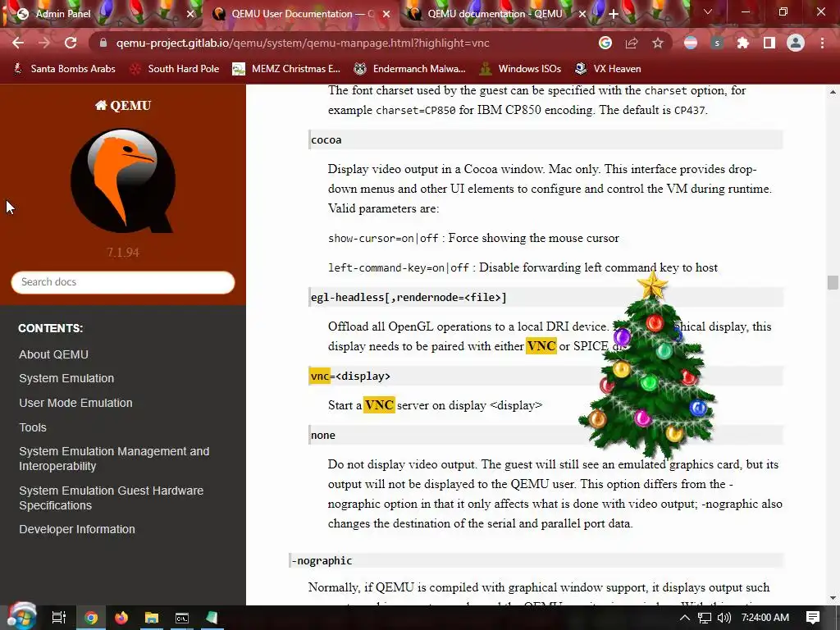Open Chrome's three-dot menu
Image resolution: width=840 pixels, height=630 pixels.
822,43
